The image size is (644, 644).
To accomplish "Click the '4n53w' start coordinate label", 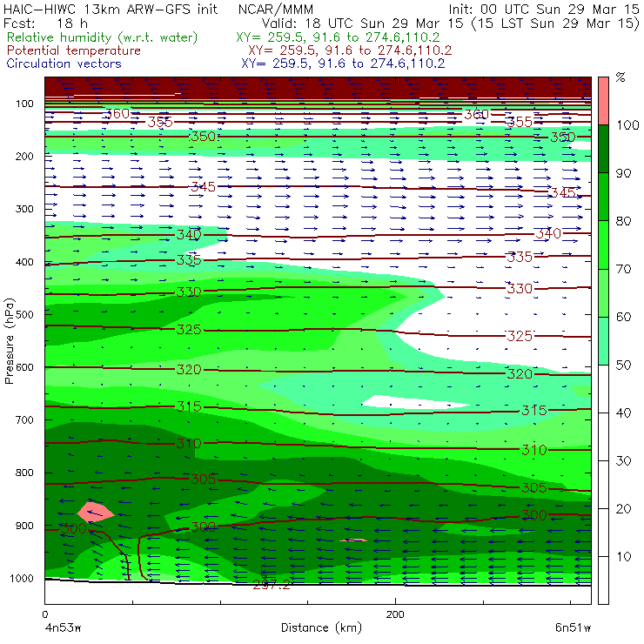I will coord(63,628).
